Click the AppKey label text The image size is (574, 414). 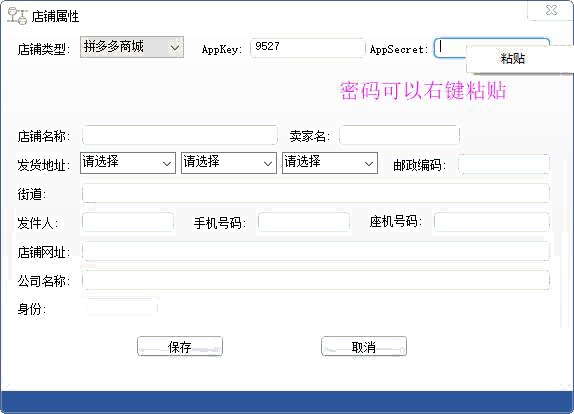(x=222, y=49)
